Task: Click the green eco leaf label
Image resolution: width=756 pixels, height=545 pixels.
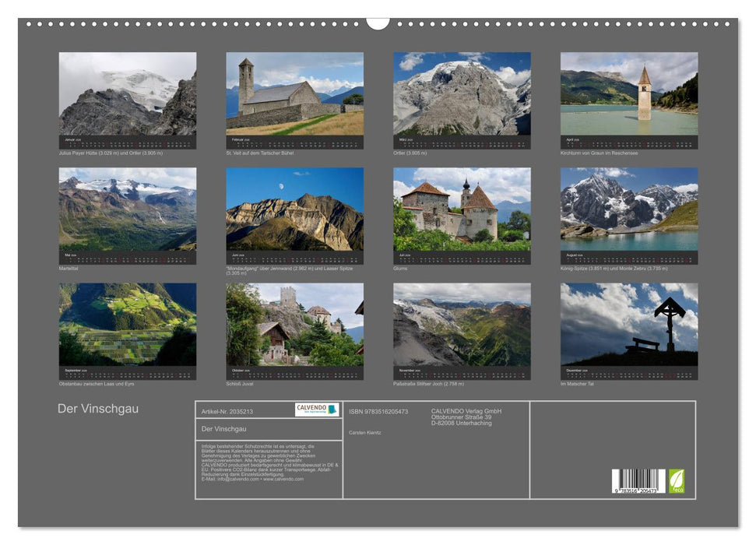Action: [x=677, y=481]
